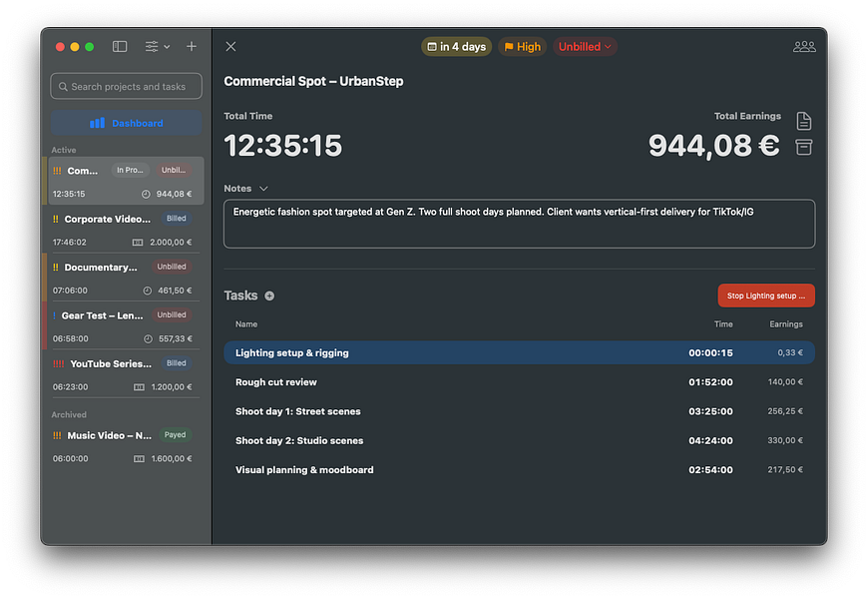Screen dimensions: 868x599
Task: Open the archived Music Video project
Action: tap(127, 446)
